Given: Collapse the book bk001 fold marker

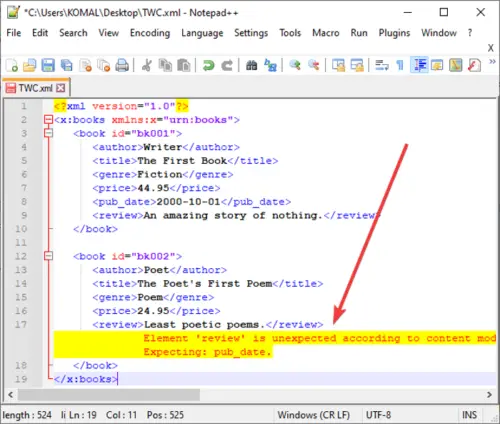Looking at the screenshot, I should 49,133.
